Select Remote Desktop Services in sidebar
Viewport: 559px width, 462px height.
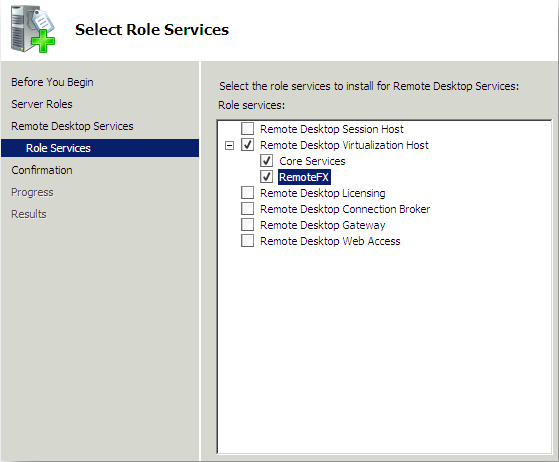[72, 126]
